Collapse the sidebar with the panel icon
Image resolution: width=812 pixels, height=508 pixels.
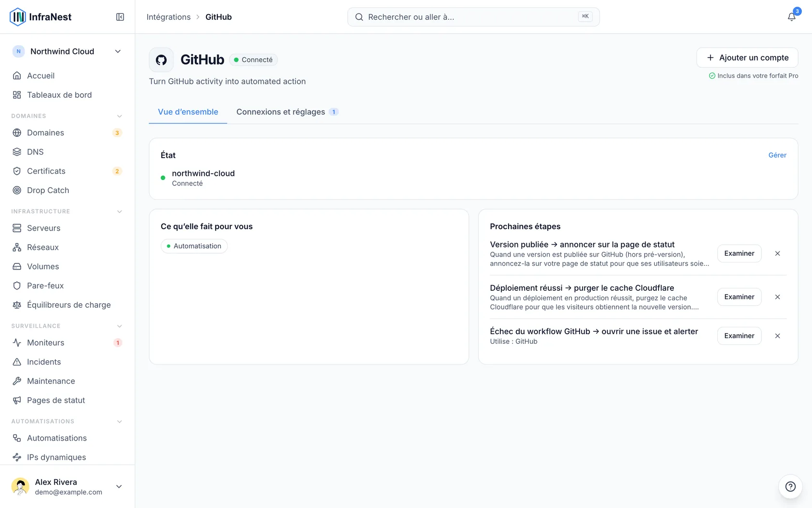[120, 17]
